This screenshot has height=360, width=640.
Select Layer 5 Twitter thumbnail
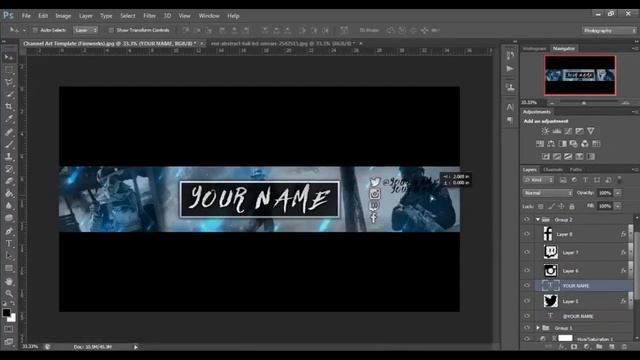coord(551,301)
